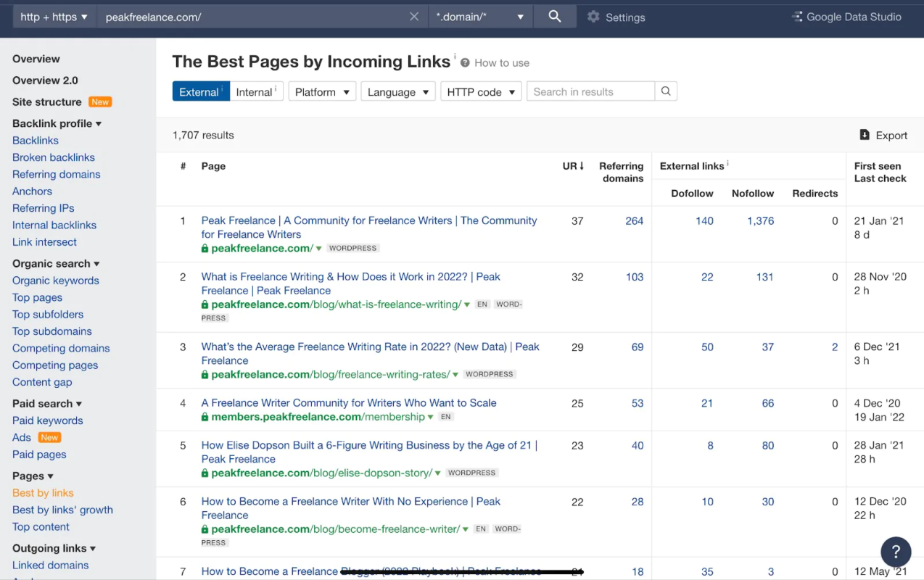
Task: Open the 2 redirects link in row 3
Action: (835, 347)
